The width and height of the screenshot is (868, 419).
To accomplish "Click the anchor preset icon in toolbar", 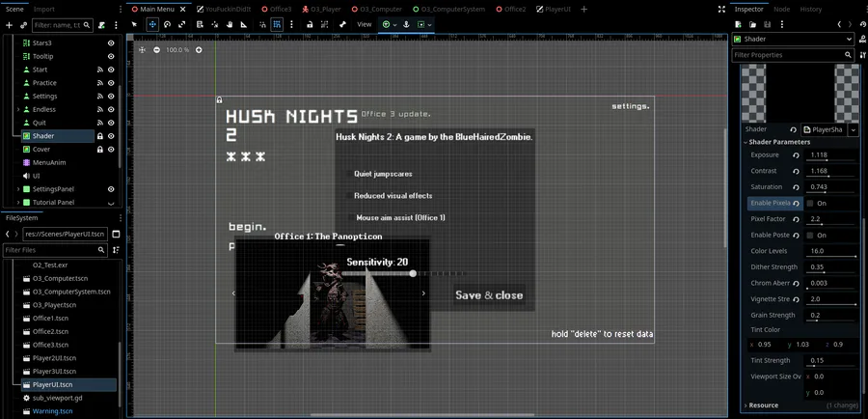I will (406, 24).
